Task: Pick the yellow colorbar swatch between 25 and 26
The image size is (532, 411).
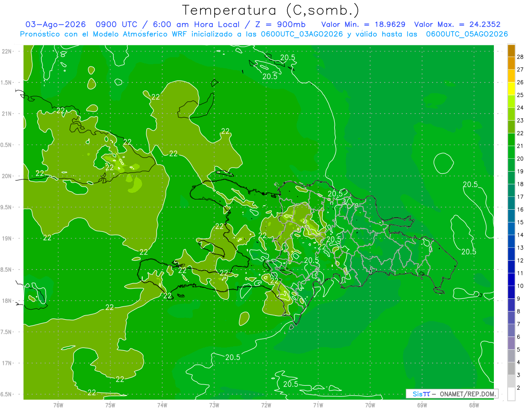Action: tap(511, 89)
